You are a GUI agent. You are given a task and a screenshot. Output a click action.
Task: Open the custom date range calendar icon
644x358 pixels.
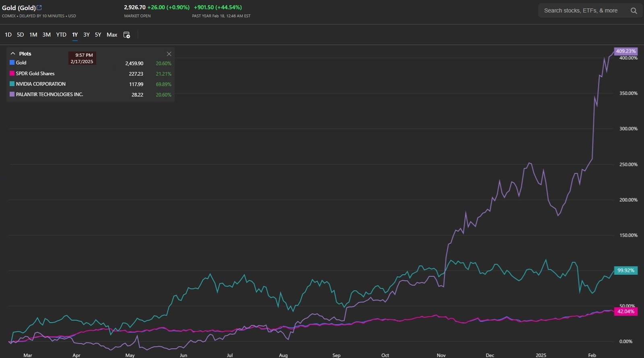[126, 35]
